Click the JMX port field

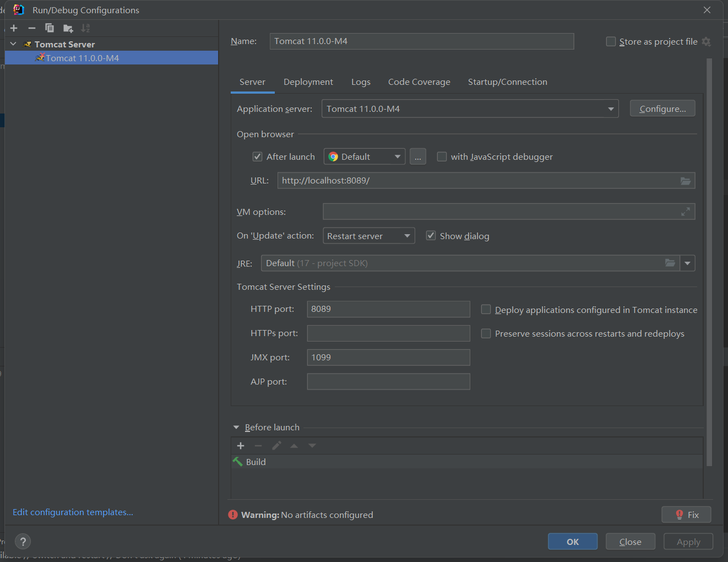(x=388, y=358)
